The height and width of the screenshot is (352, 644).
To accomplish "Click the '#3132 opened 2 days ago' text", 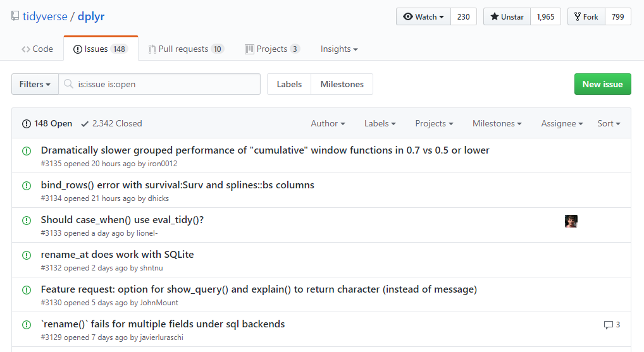I will click(84, 268).
